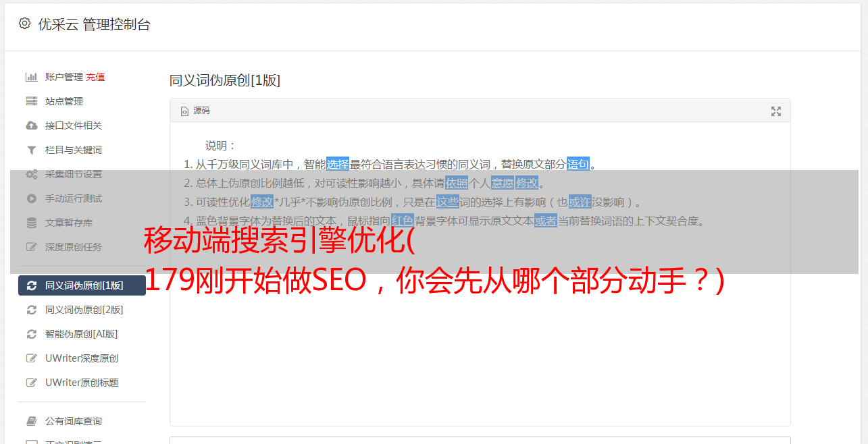Open UWriter原创标题 menu item
This screenshot has width=868, height=444.
pyautogui.click(x=82, y=383)
